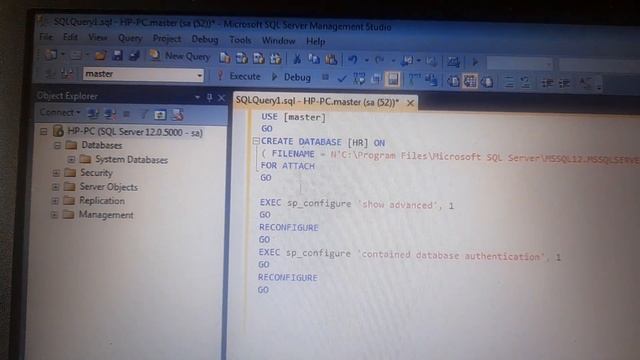Switch to the SQLQuery1.sql tab
Screen dimensions: 640x360
point(318,102)
